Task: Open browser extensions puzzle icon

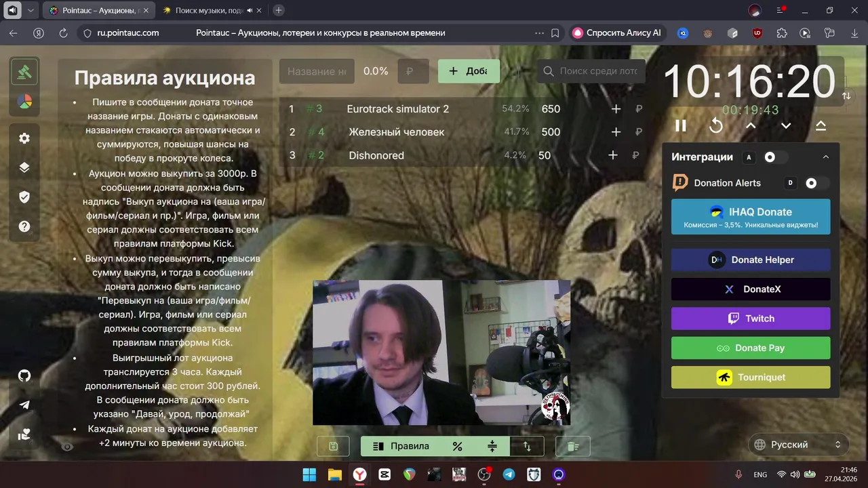Action: pos(781,33)
